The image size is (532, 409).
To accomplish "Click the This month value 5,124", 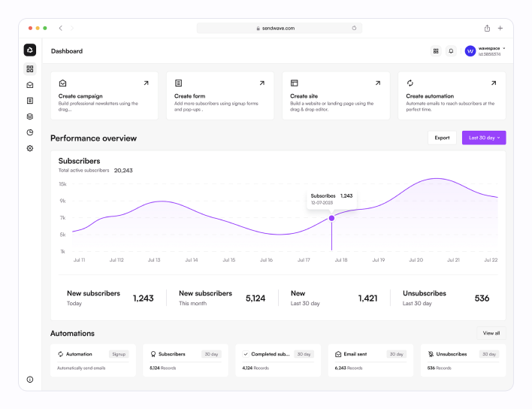I will pos(255,298).
